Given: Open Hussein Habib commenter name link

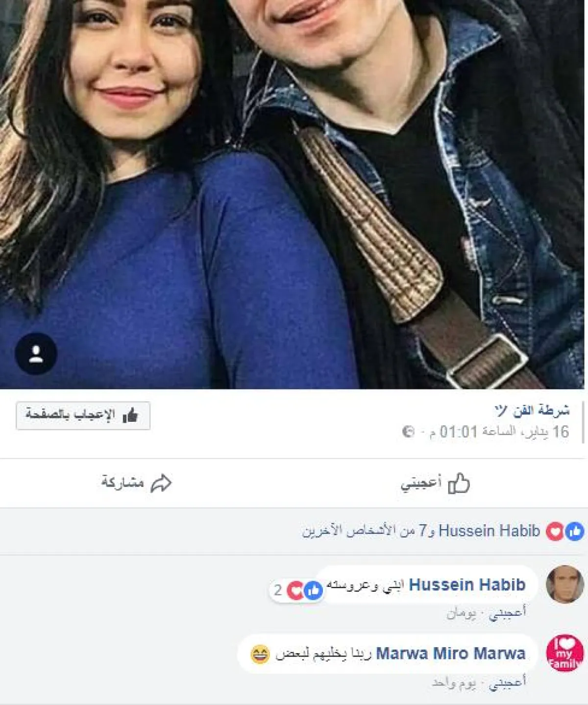Looking at the screenshot, I should tap(467, 584).
